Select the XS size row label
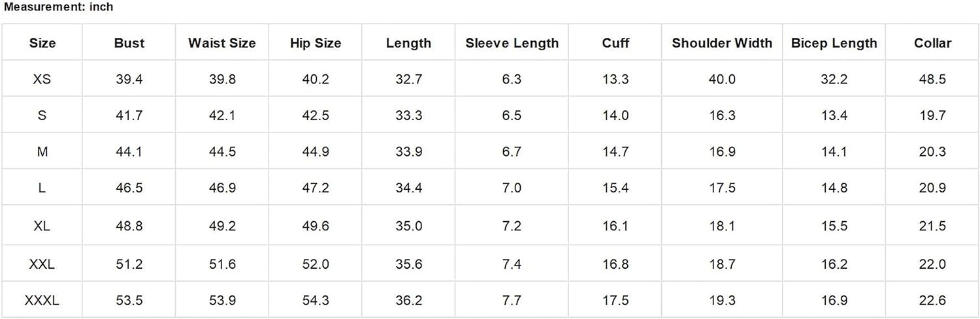980x319 pixels. pyautogui.click(x=42, y=80)
